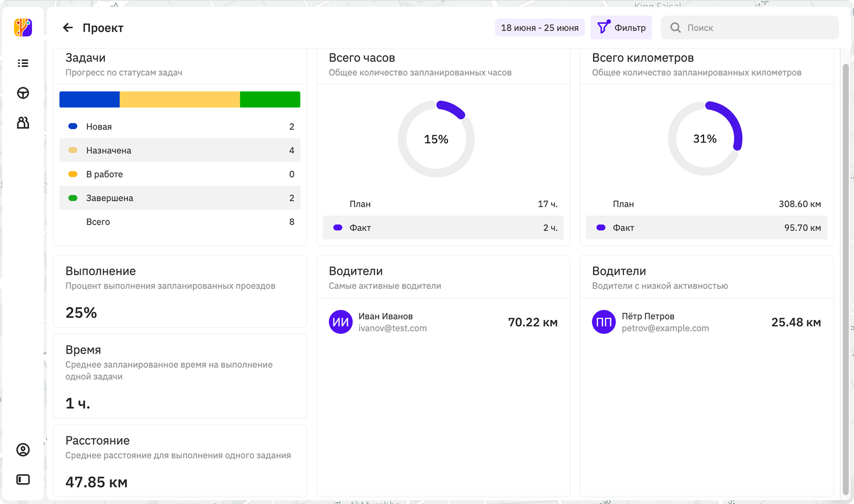Click the app logo in sidebar
The height and width of the screenshot is (504, 854).
click(x=23, y=28)
